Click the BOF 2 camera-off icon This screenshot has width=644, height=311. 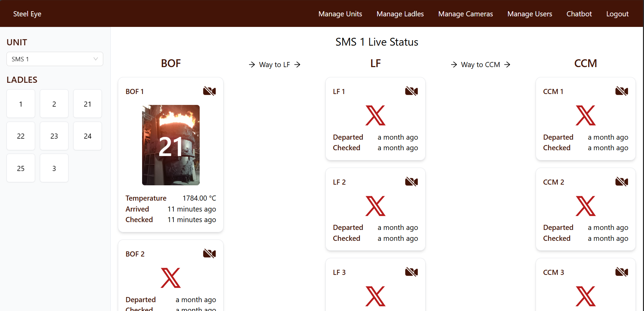[x=209, y=253]
